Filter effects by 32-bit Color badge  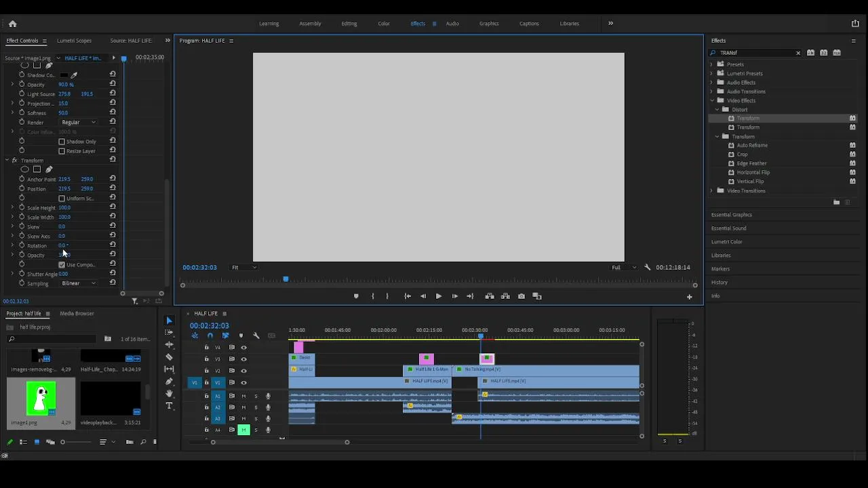(823, 53)
